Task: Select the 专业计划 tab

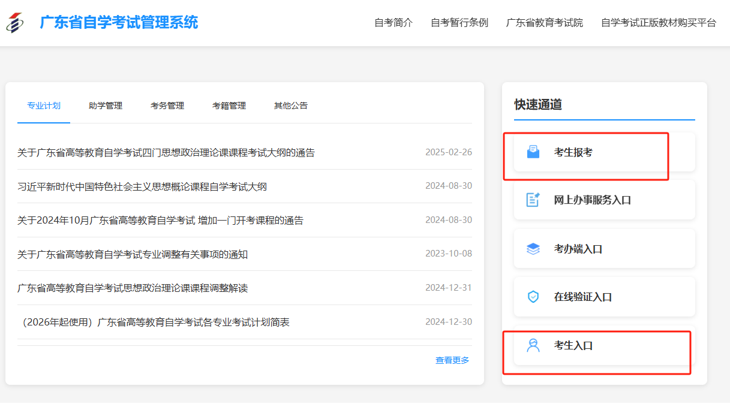Action: point(44,105)
